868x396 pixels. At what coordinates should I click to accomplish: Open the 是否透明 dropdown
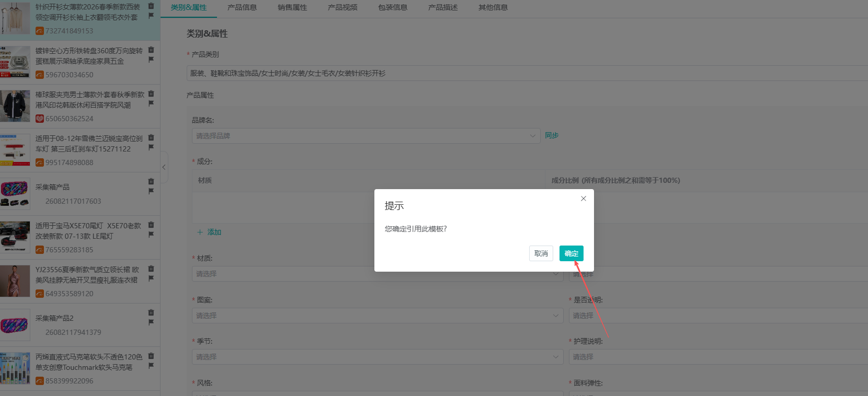pyautogui.click(x=718, y=316)
